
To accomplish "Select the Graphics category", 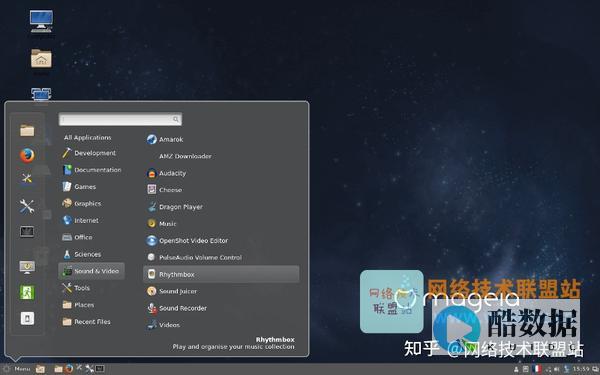I will pos(82,204).
